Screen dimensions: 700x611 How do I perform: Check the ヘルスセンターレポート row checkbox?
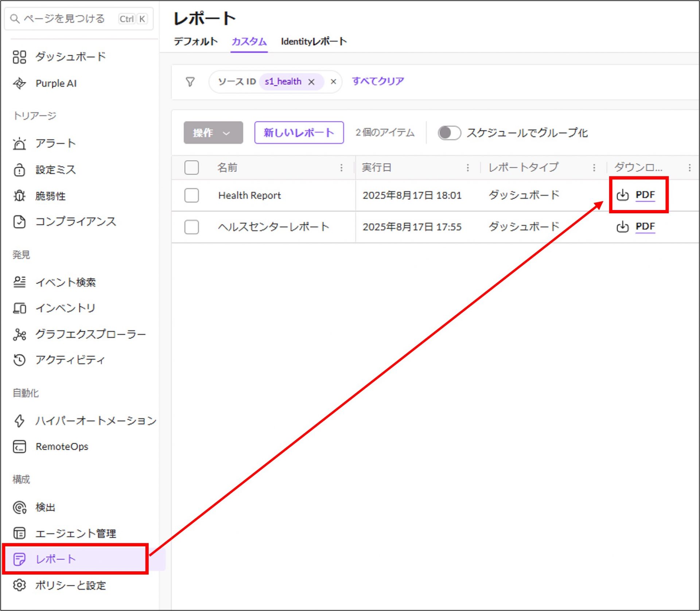[191, 227]
